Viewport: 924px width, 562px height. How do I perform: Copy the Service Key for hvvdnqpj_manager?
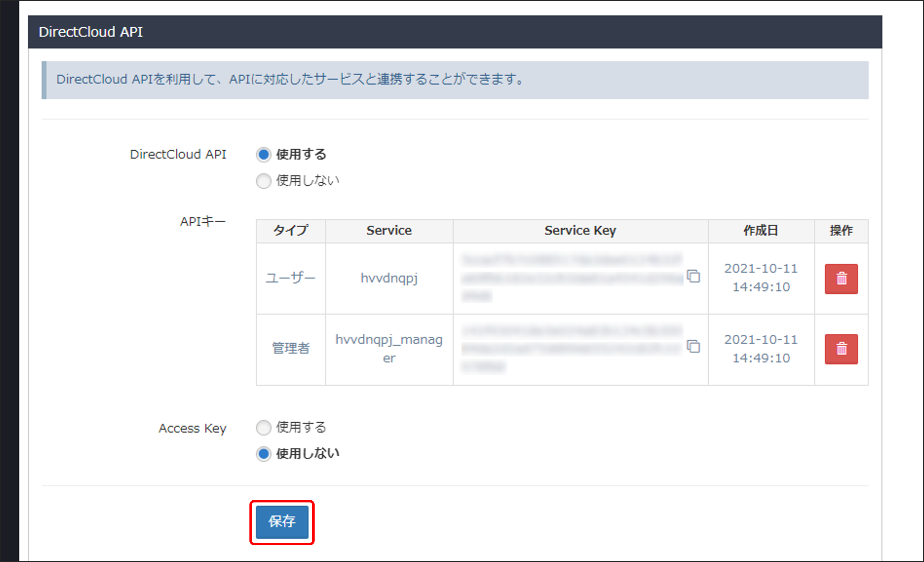point(693,346)
